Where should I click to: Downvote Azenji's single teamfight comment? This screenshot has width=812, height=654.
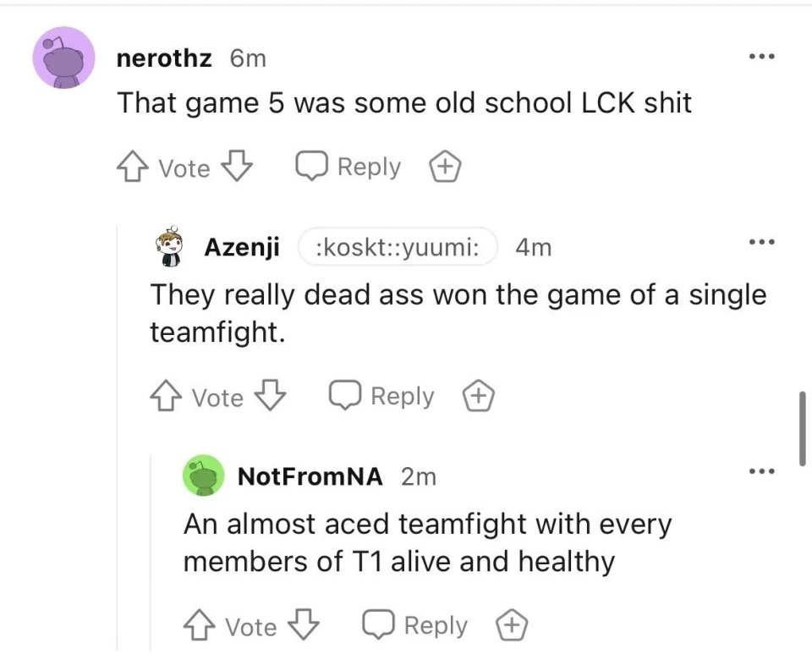(271, 397)
